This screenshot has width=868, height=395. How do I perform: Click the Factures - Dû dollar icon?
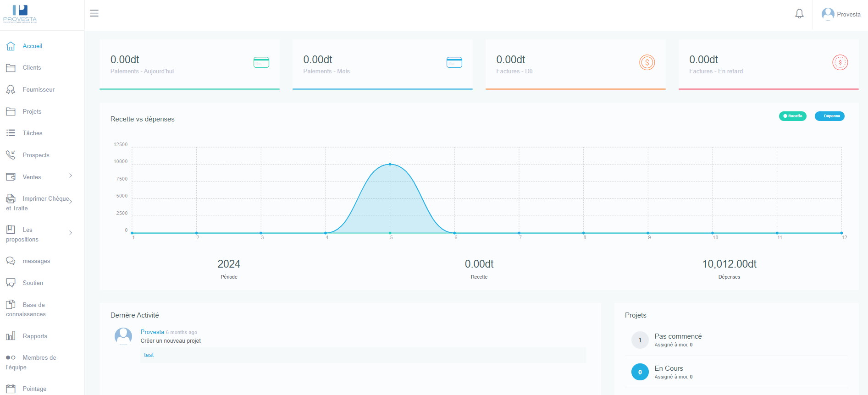pos(647,62)
